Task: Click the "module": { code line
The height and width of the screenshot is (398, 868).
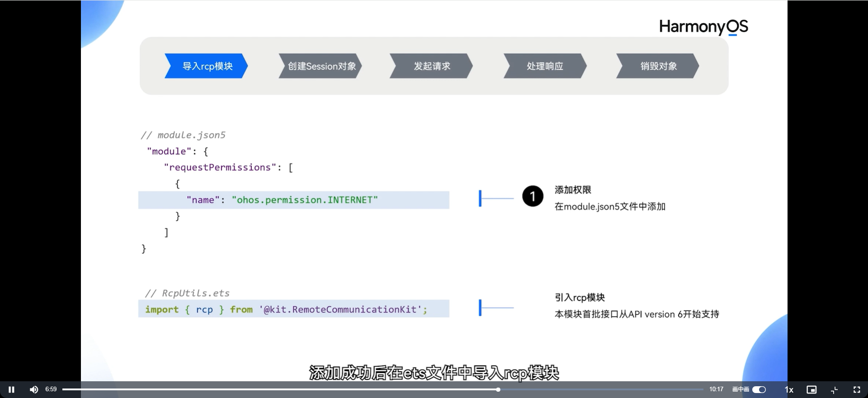Action: tap(177, 151)
